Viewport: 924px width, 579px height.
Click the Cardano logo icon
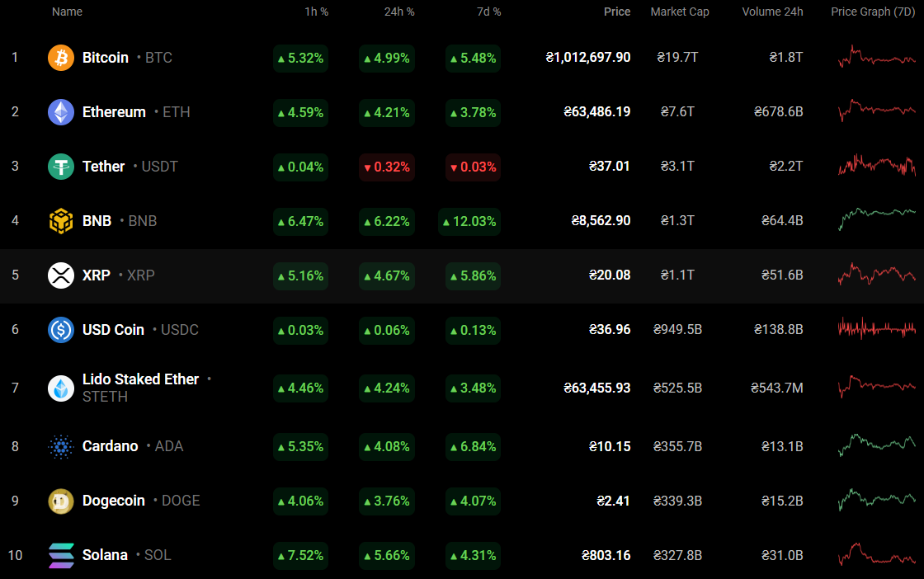60,446
